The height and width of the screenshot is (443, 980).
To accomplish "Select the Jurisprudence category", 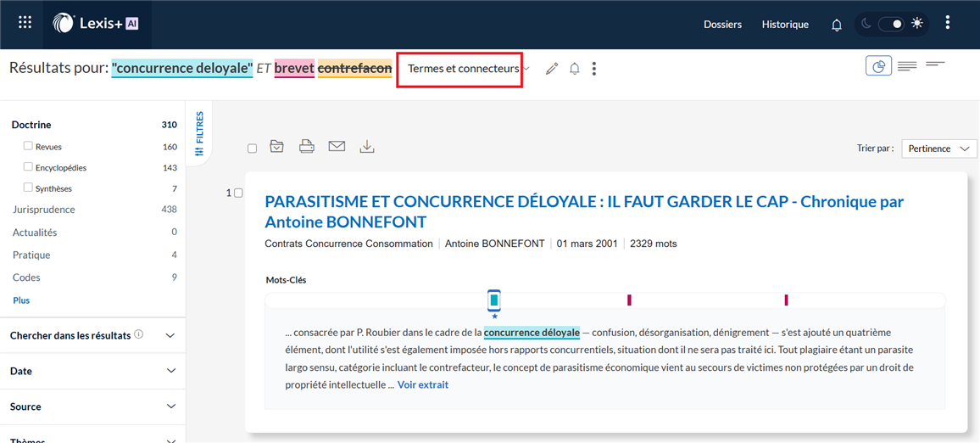I will click(44, 210).
